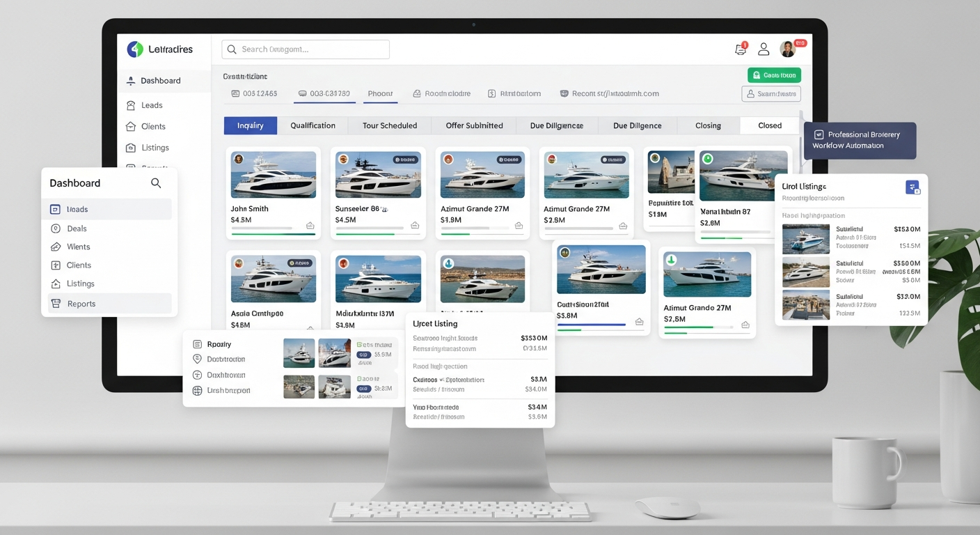Image resolution: width=980 pixels, height=535 pixels.
Task: Click the globe icon beside Urshbropot
Action: (x=198, y=391)
